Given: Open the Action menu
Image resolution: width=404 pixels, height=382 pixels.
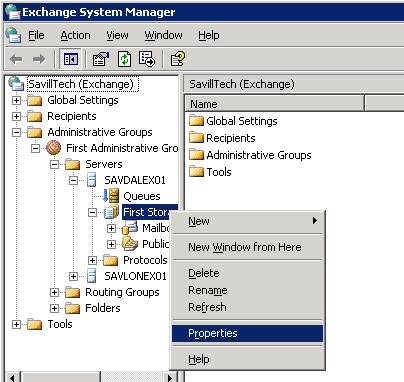Looking at the screenshot, I should pyautogui.click(x=75, y=35).
